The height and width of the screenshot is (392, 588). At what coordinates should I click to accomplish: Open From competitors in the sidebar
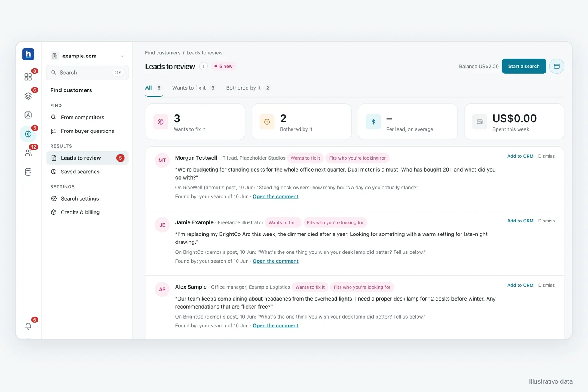click(x=87, y=117)
